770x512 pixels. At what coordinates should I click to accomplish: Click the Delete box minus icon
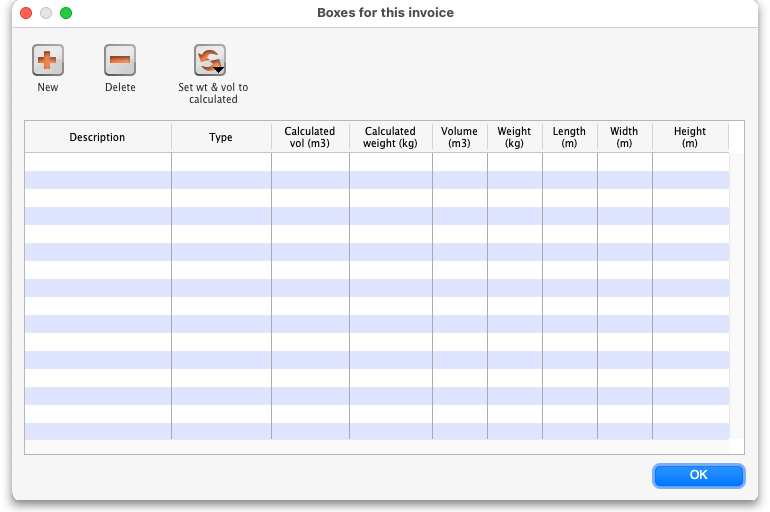pyautogui.click(x=120, y=61)
